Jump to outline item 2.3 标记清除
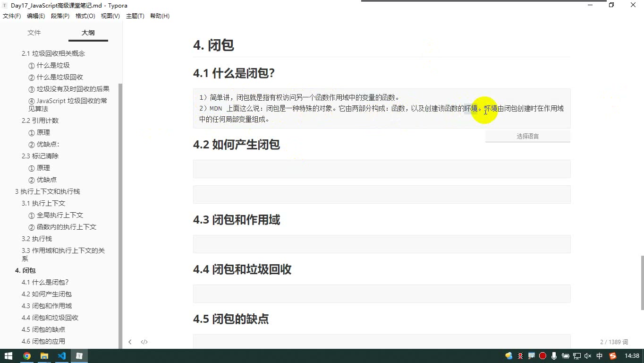Viewport: 644px width, 363px height. coord(40,156)
